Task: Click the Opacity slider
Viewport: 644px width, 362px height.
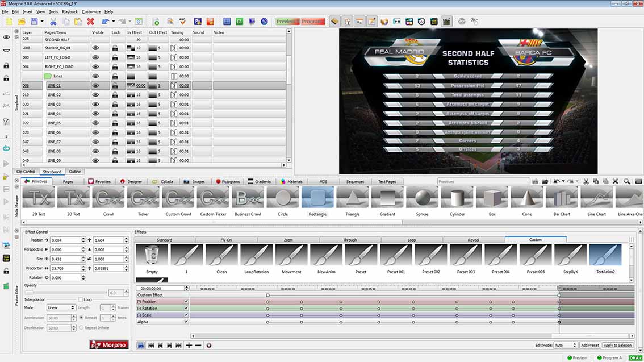Action: [66, 293]
